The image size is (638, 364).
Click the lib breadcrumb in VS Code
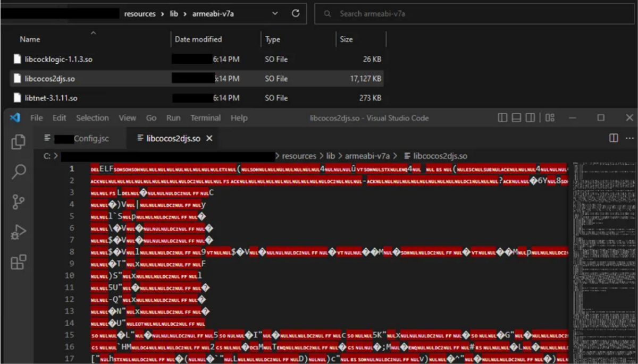(x=331, y=156)
